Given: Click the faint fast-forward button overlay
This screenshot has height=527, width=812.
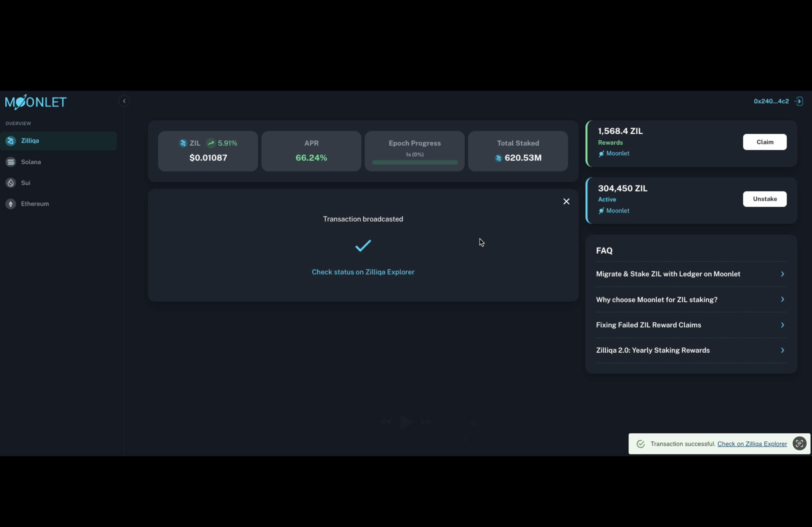Looking at the screenshot, I should pos(426,422).
